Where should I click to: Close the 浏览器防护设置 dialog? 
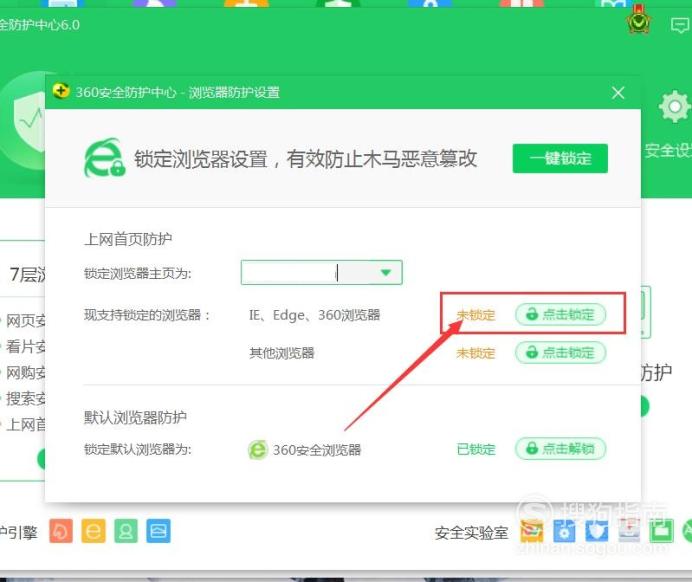tap(618, 93)
